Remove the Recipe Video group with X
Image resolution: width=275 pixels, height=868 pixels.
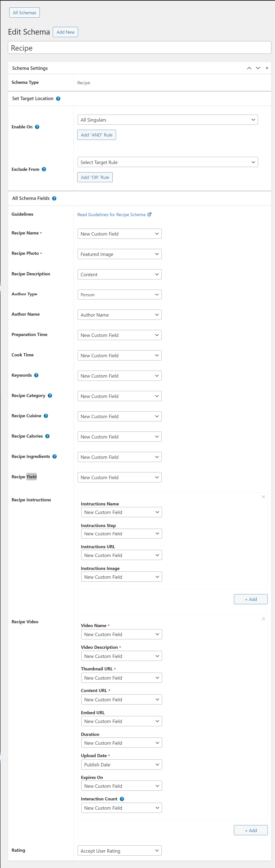[263, 619]
